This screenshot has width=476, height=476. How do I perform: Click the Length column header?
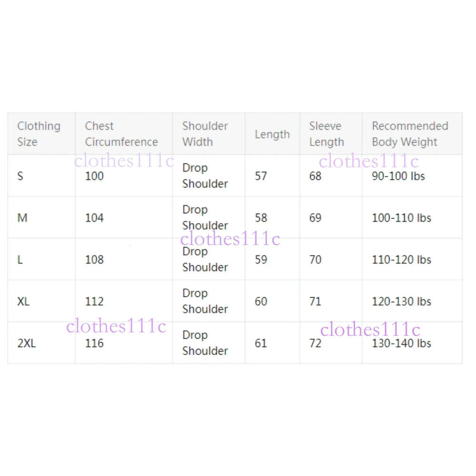point(272,134)
